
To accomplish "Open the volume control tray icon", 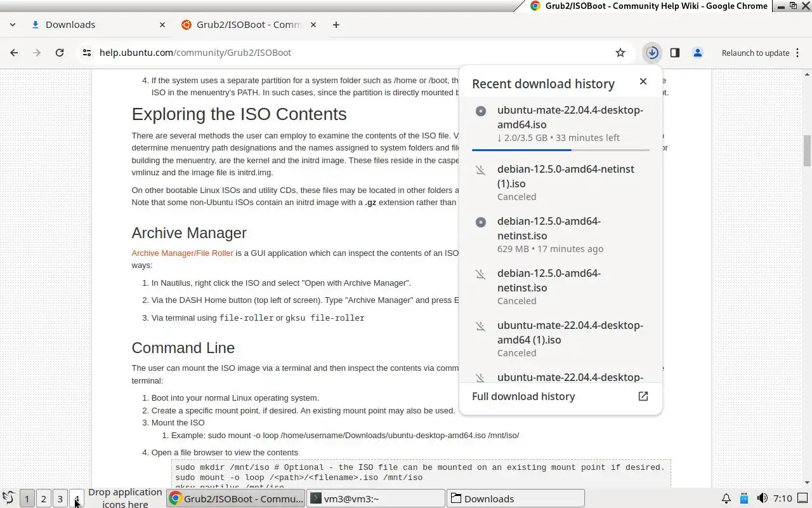I will click(x=762, y=498).
